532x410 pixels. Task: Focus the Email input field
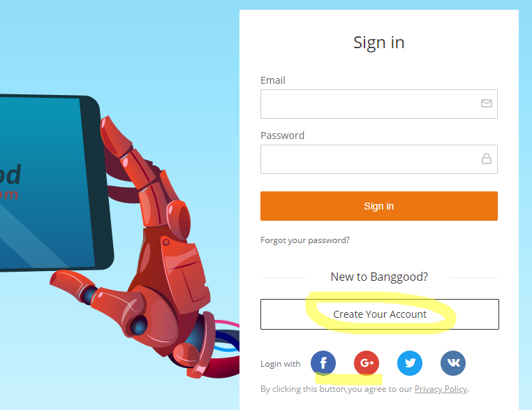tap(379, 104)
